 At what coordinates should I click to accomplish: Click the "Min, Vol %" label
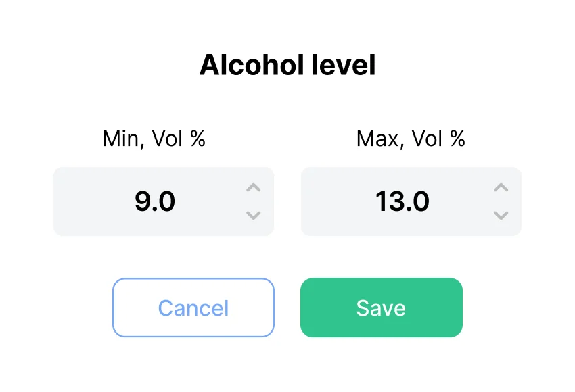pyautogui.click(x=154, y=139)
